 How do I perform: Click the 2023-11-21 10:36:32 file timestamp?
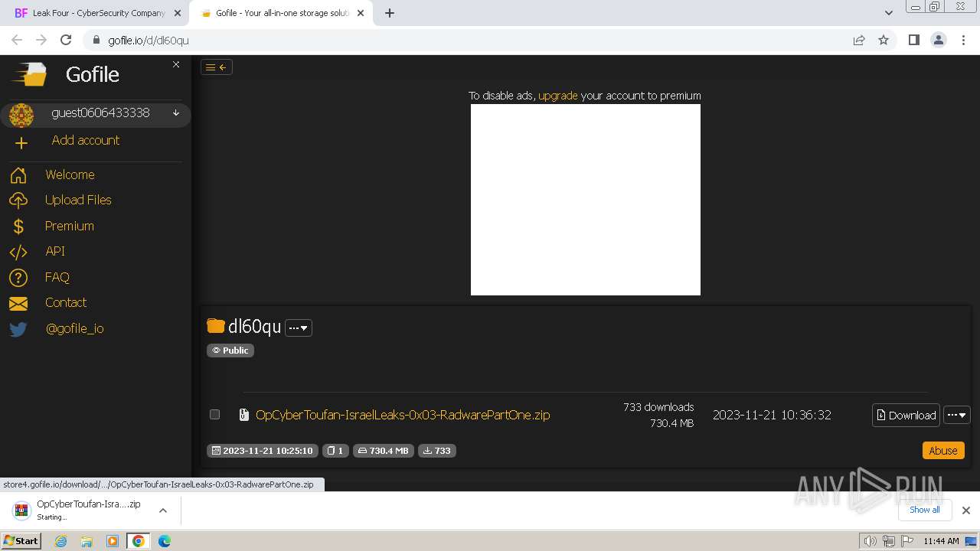(x=772, y=415)
